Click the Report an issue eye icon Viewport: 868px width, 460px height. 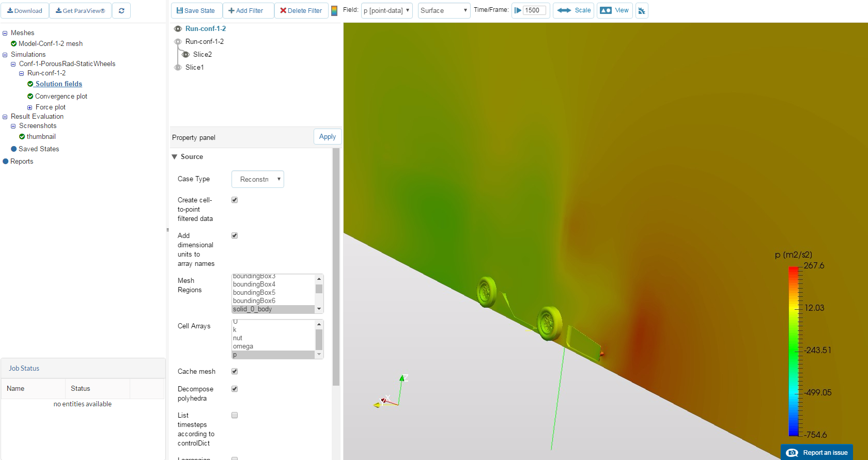pos(792,453)
